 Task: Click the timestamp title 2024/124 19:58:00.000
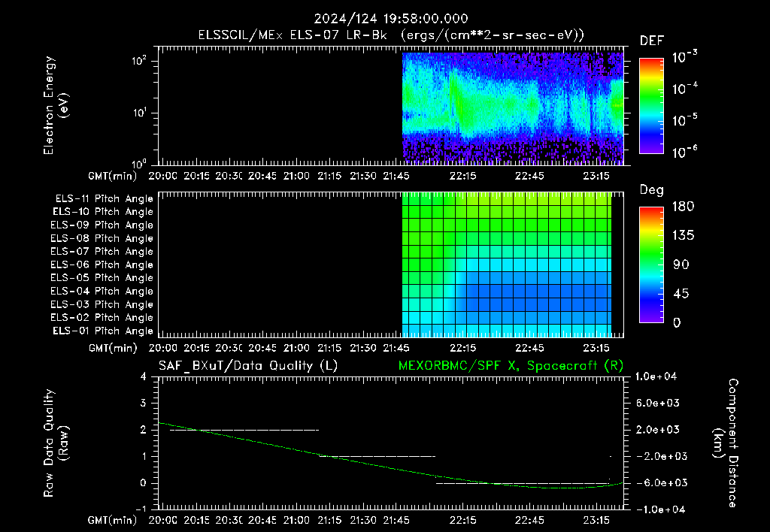coord(391,19)
